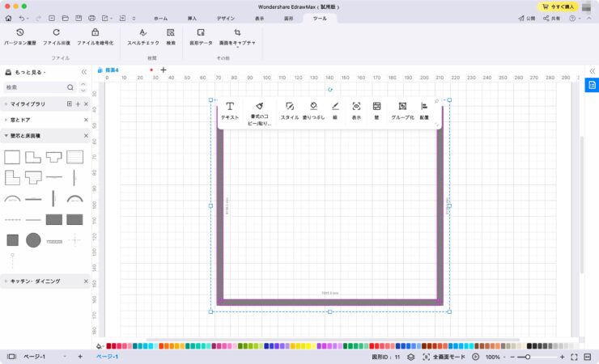Select the rectangular room shape in library
Screen dimensions: 599x364
click(x=12, y=157)
